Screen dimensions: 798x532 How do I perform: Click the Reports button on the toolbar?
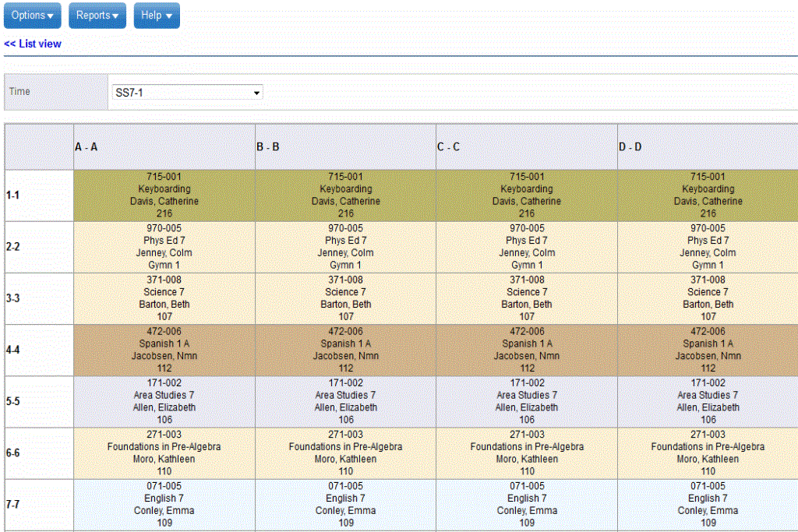point(97,15)
